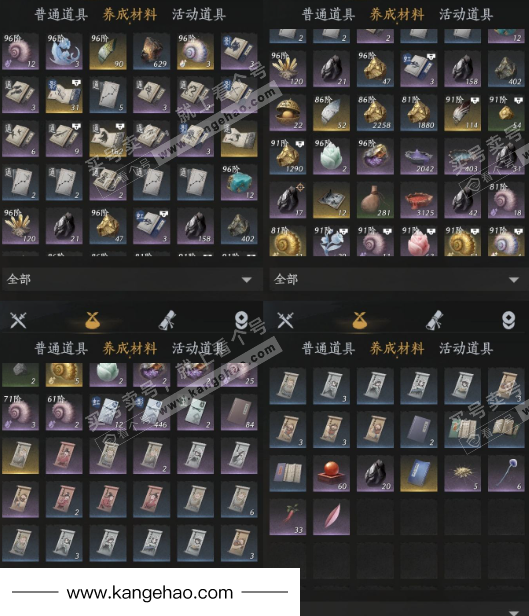529x616 pixels.
Task: Select the blue book item on the gold background
Action: point(419,474)
